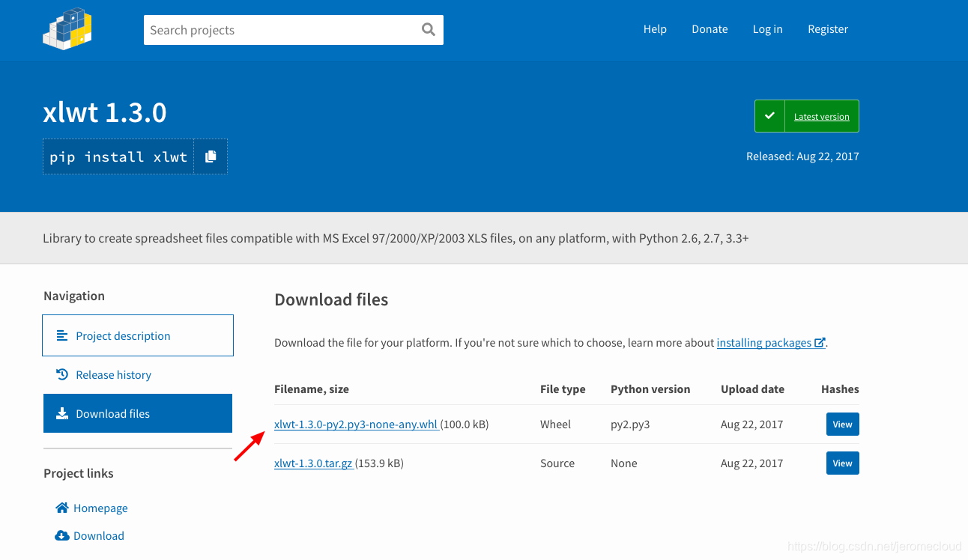This screenshot has width=968, height=560.
Task: Open the Download project link
Action: pos(99,536)
